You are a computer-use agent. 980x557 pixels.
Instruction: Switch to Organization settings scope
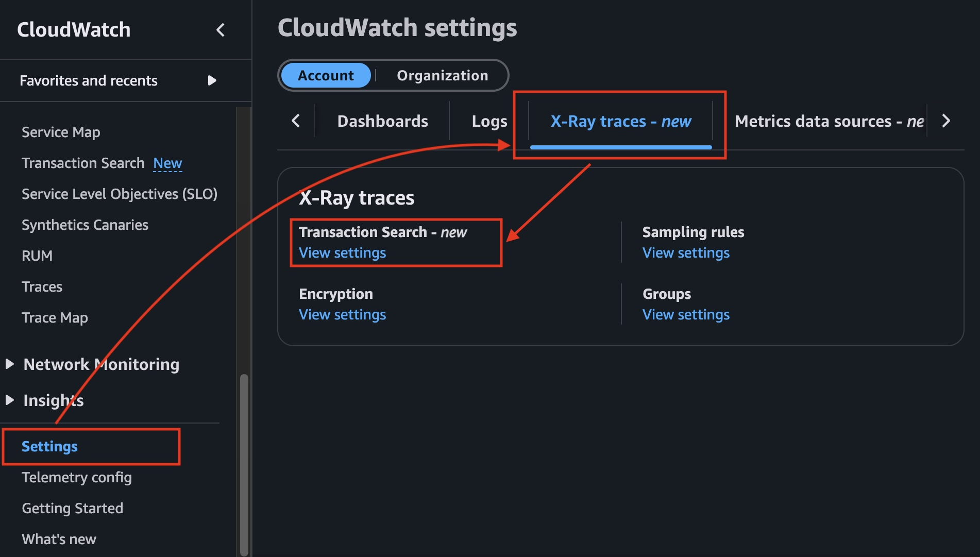(442, 75)
